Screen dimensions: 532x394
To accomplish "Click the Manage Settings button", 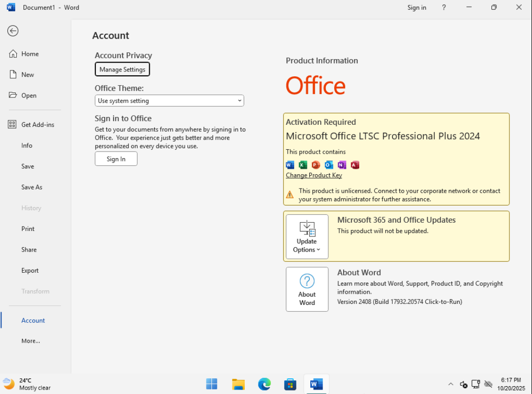I will pos(122,70).
